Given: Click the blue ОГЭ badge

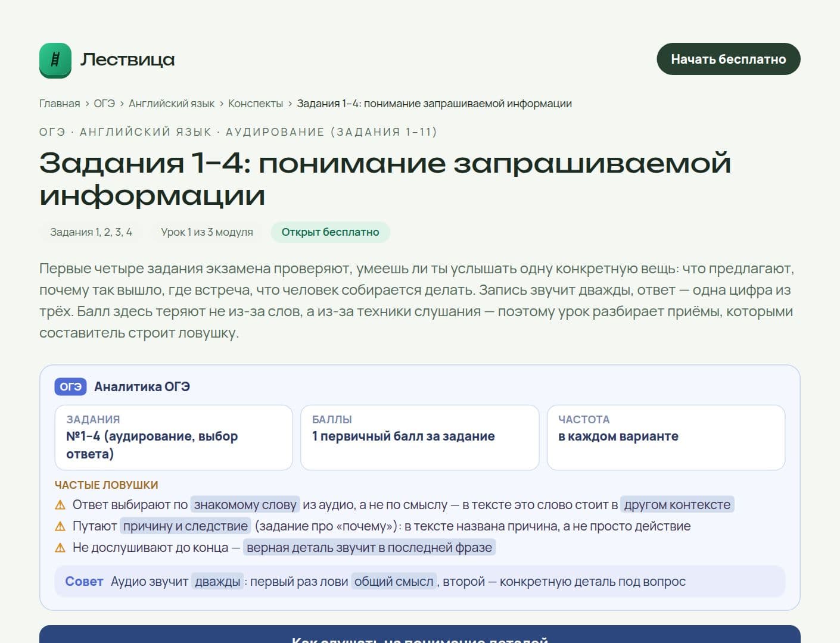Looking at the screenshot, I should click(71, 387).
